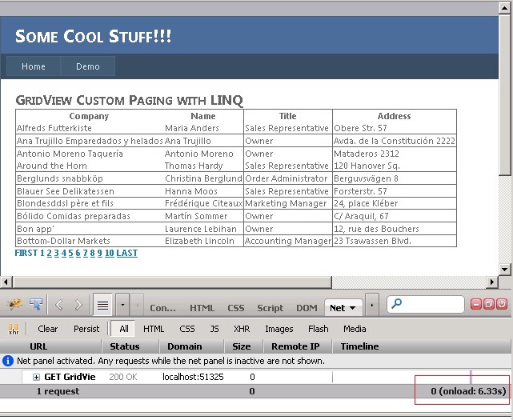
Task: Go to grid page 7
Action: [x=85, y=253]
